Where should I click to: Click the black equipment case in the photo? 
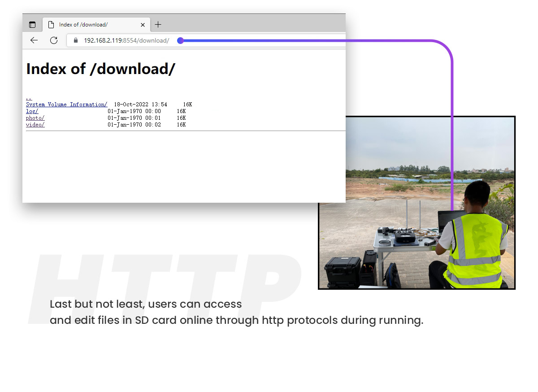point(343,271)
